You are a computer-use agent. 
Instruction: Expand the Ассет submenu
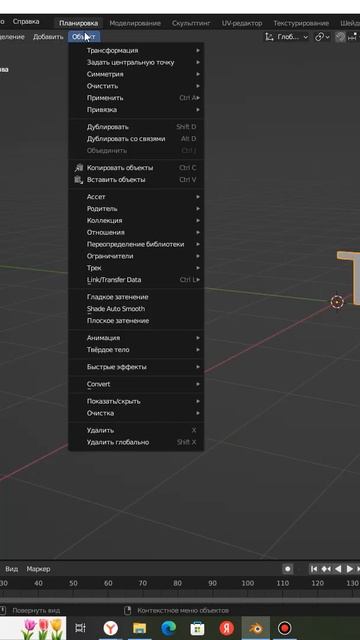click(x=136, y=197)
